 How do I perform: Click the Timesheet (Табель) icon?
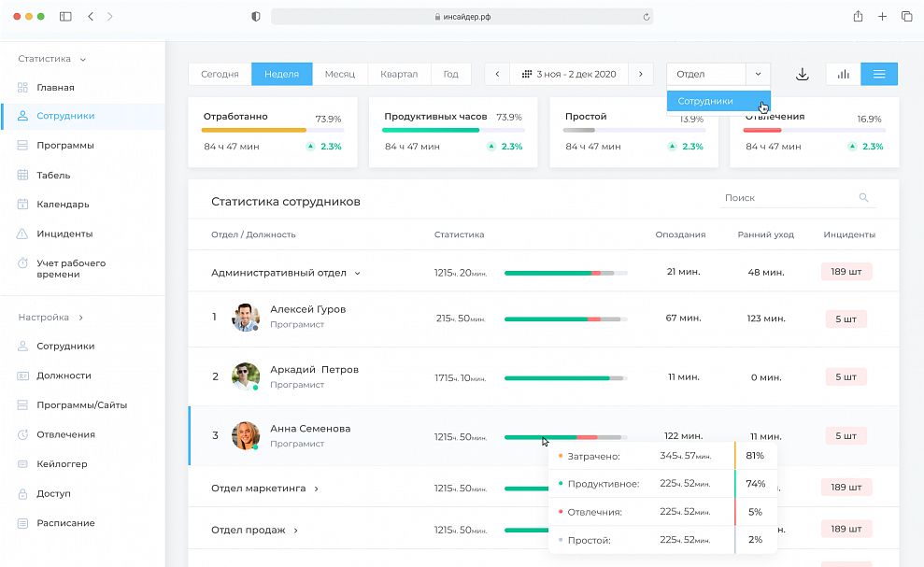tap(22, 175)
